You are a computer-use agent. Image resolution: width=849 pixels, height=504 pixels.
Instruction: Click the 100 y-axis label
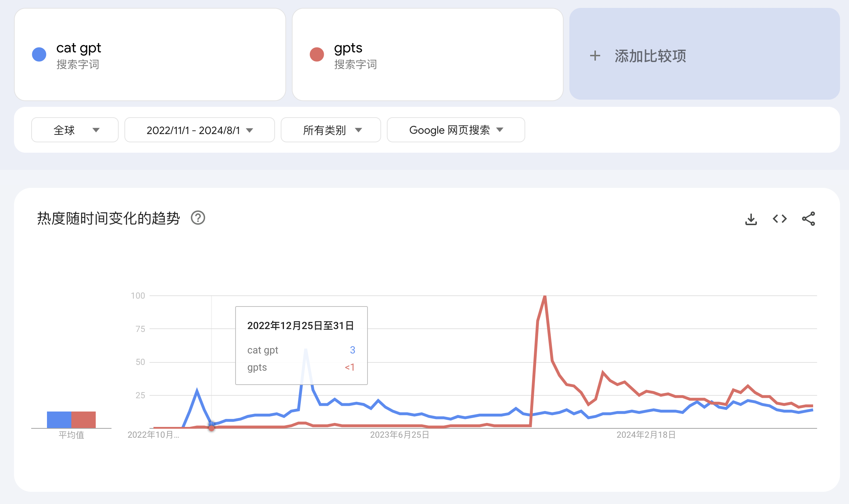coord(138,296)
